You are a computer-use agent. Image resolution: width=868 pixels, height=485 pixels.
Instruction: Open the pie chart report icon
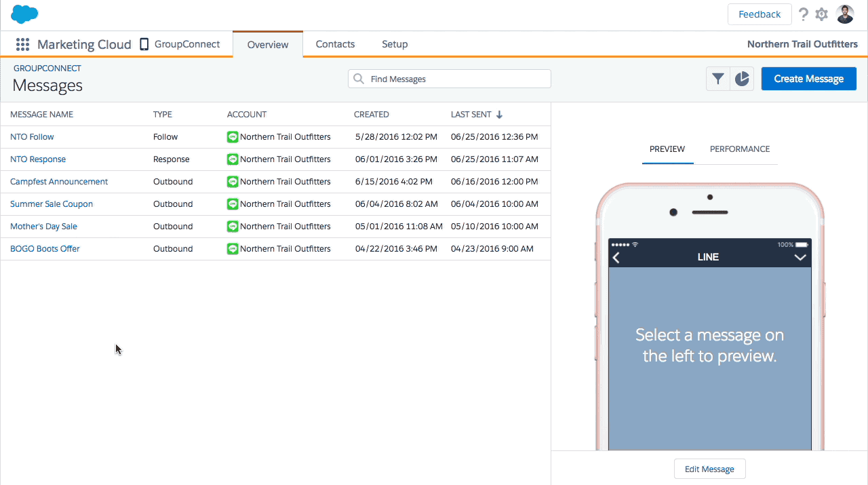pyautogui.click(x=742, y=79)
